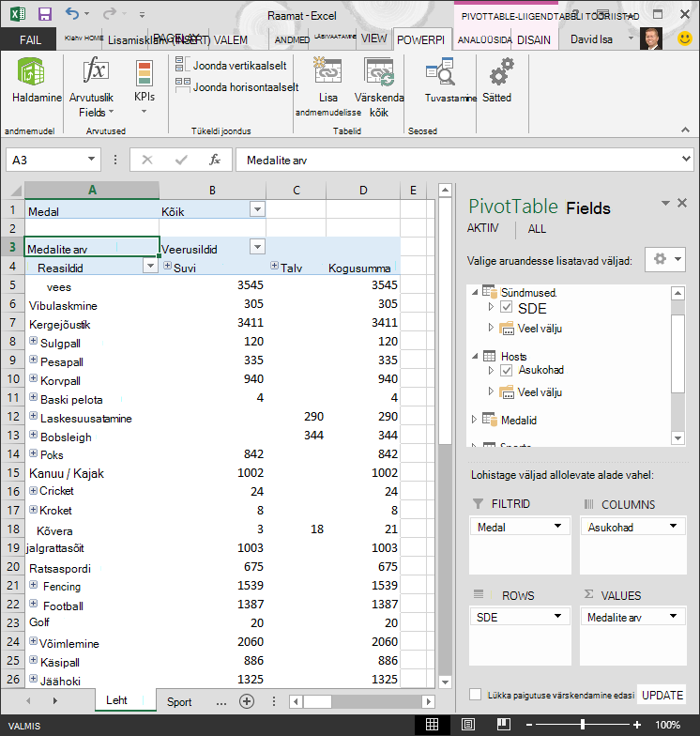This screenshot has height=736, width=700.
Task: Click Joonda vertikaalselt align icon
Action: point(182,64)
